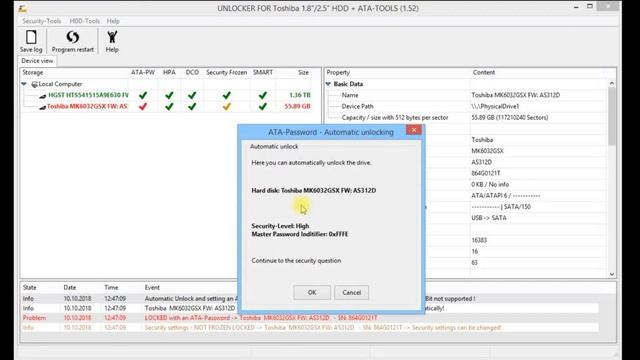This screenshot has width=640, height=360.
Task: Click the Toshiba SMART green check
Action: tap(262, 107)
